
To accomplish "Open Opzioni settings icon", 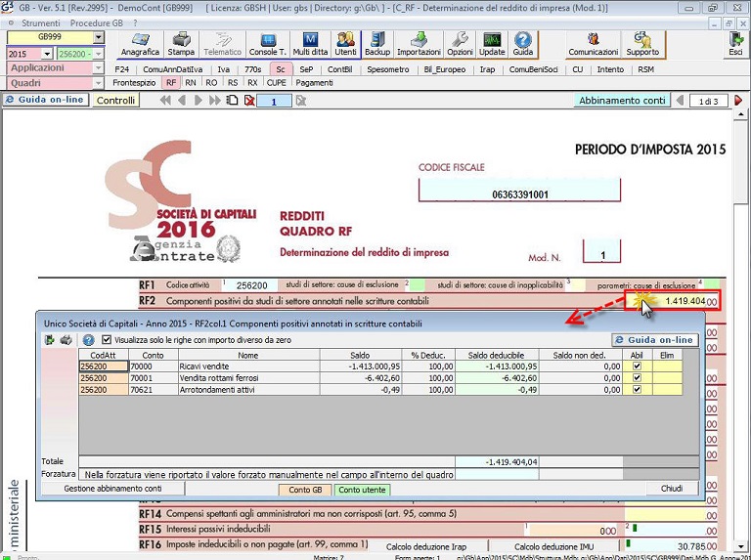I will pyautogui.click(x=460, y=44).
